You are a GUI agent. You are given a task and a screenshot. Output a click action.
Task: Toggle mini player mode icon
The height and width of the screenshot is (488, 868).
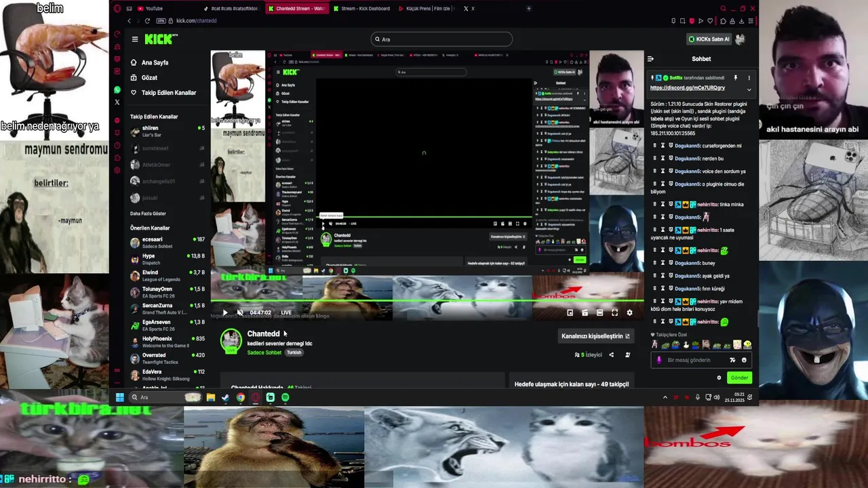tap(570, 312)
